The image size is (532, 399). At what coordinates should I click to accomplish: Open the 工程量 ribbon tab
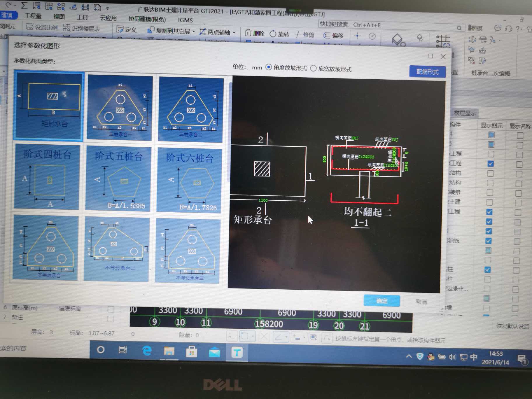tap(33, 16)
